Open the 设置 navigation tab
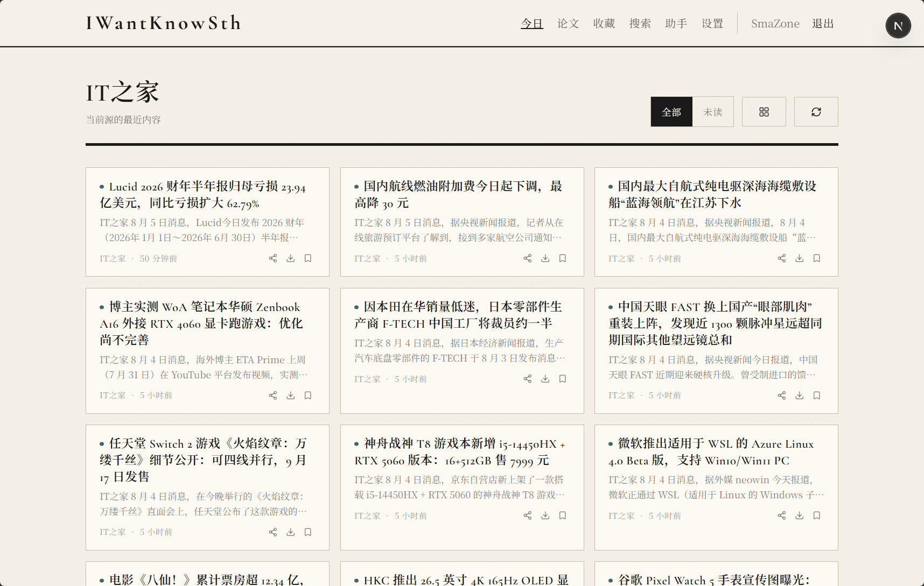 click(712, 24)
